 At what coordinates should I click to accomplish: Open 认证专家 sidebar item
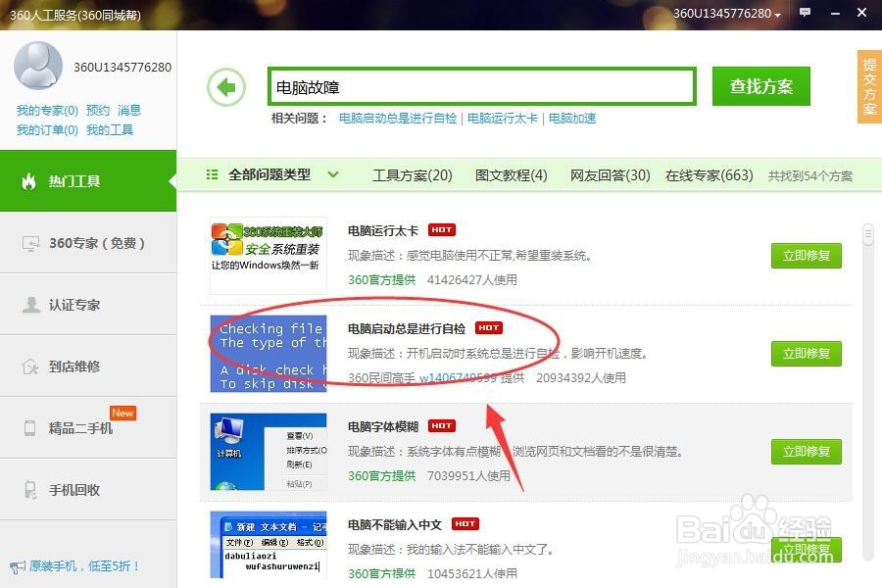tap(88, 305)
